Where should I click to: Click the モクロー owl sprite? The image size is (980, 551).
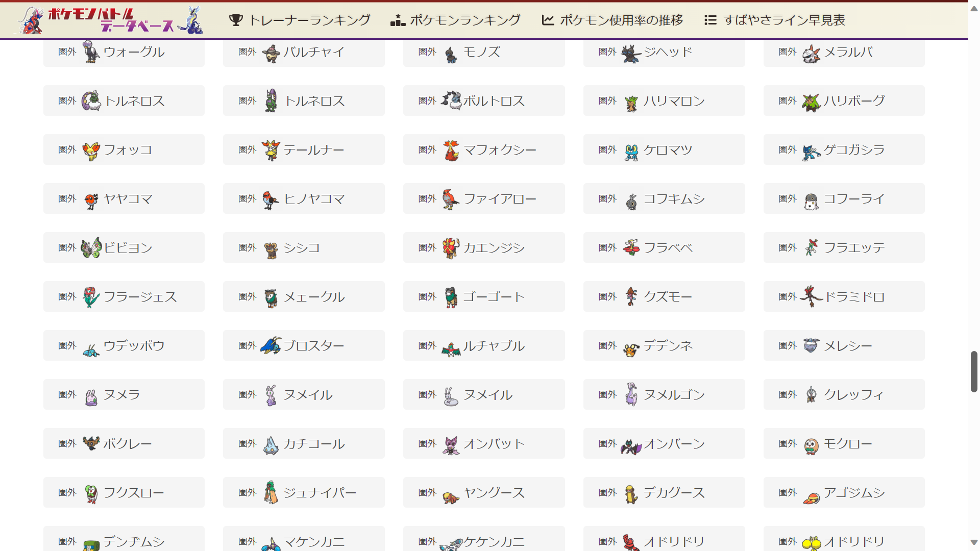click(x=811, y=445)
